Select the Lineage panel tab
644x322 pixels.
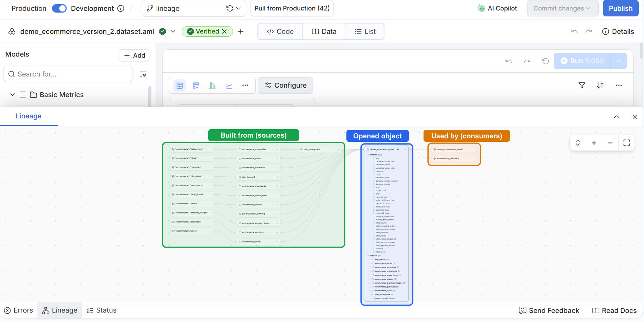29,116
